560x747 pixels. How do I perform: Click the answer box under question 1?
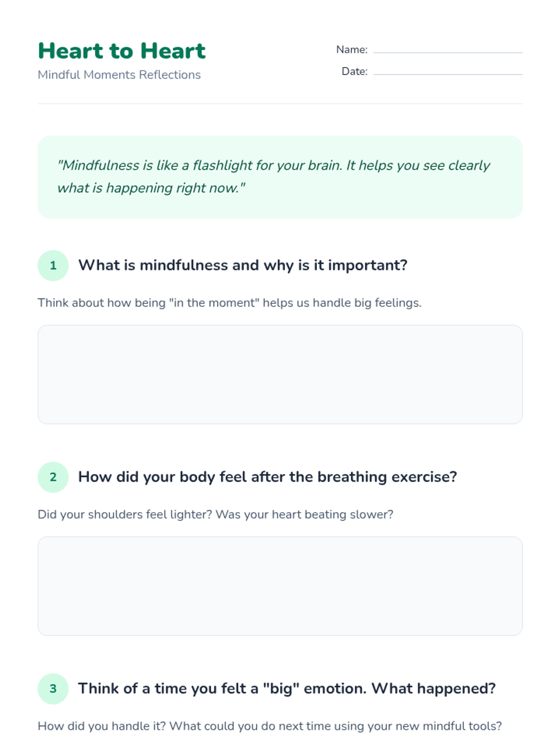click(x=280, y=374)
